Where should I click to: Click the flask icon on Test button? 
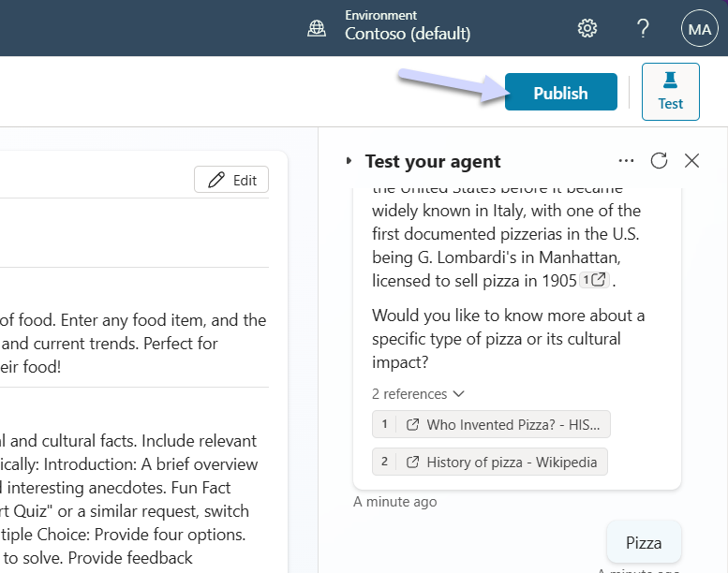click(671, 80)
